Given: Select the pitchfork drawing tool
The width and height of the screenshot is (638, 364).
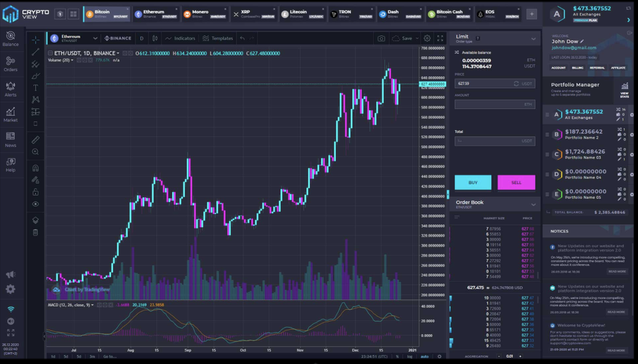Looking at the screenshot, I should pyautogui.click(x=35, y=64).
